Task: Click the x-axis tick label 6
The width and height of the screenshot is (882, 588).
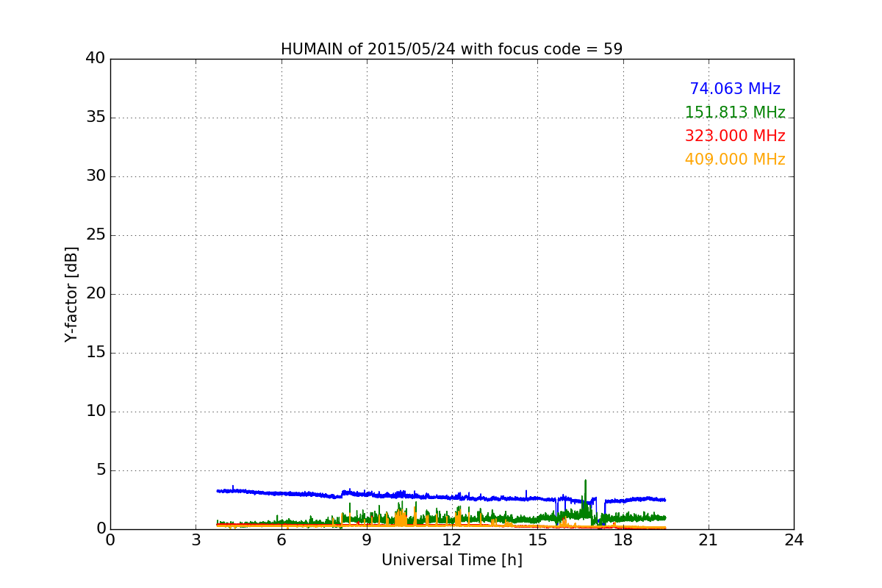Action: tap(281, 540)
